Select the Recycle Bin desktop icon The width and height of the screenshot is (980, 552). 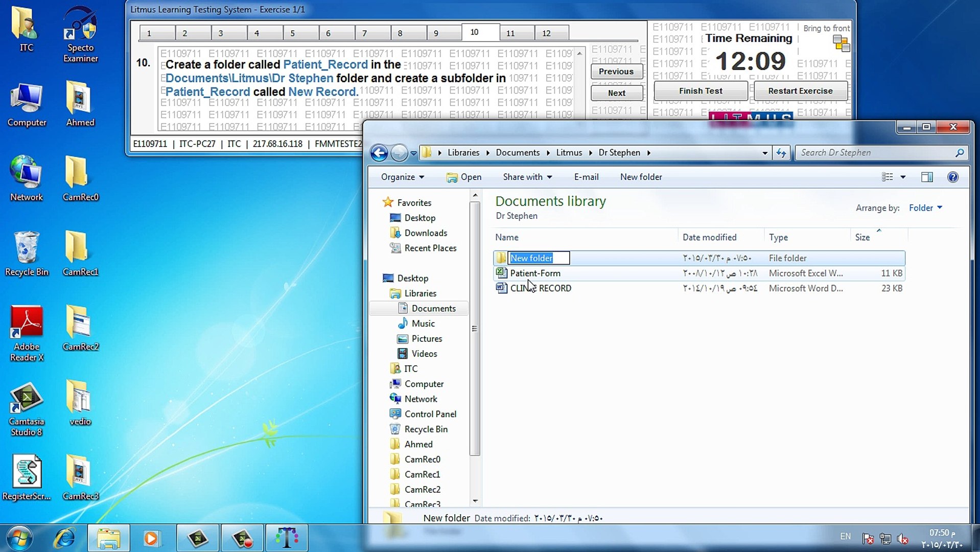click(27, 254)
